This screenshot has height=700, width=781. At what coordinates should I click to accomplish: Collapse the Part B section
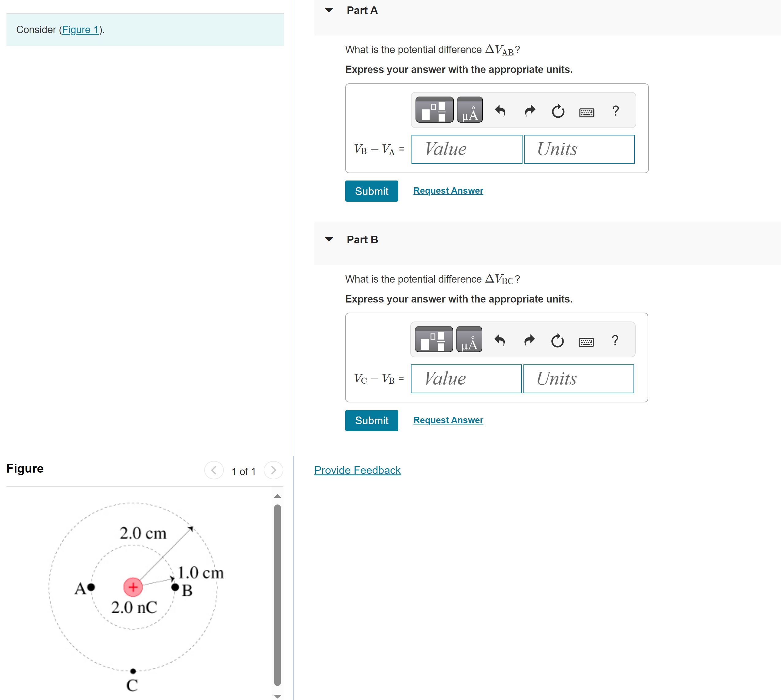[329, 239]
